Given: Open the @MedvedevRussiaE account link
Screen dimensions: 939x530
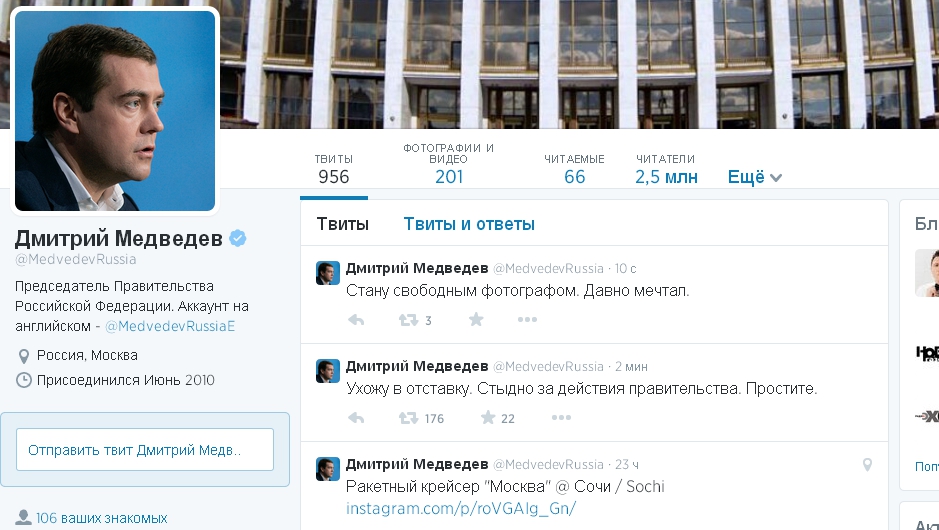Looking at the screenshot, I should click(x=169, y=326).
